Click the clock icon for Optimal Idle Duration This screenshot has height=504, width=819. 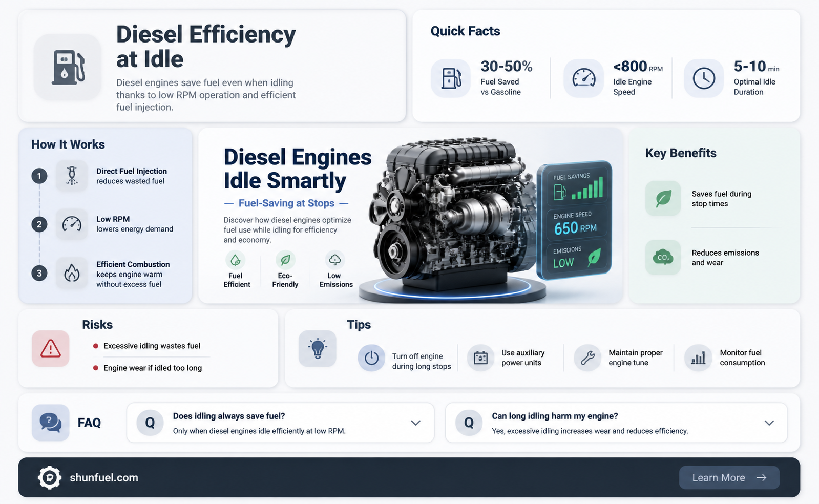[704, 78]
